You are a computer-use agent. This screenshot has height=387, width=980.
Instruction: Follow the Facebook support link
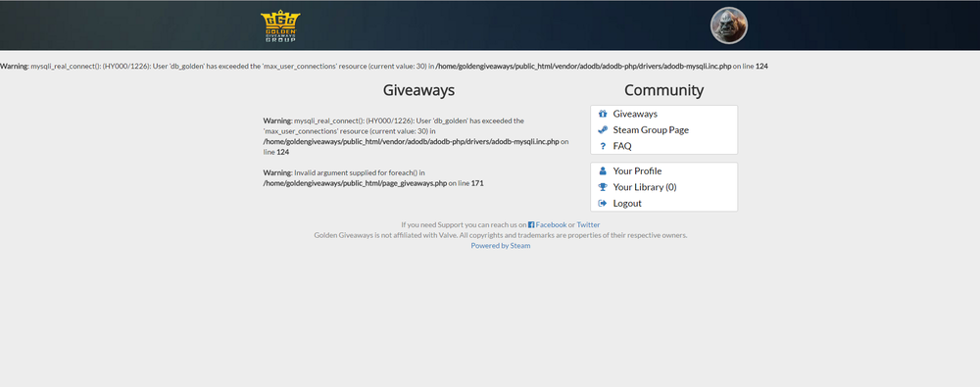[x=551, y=224]
